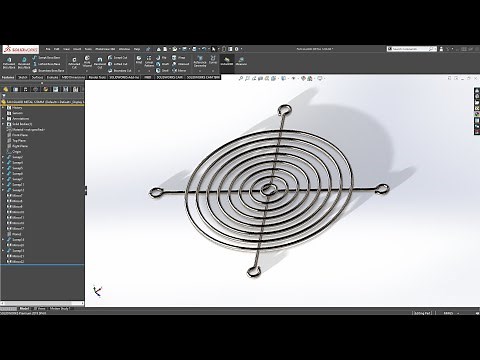480x360 pixels.
Task: Select Front Plane in the tree
Action: (18, 135)
